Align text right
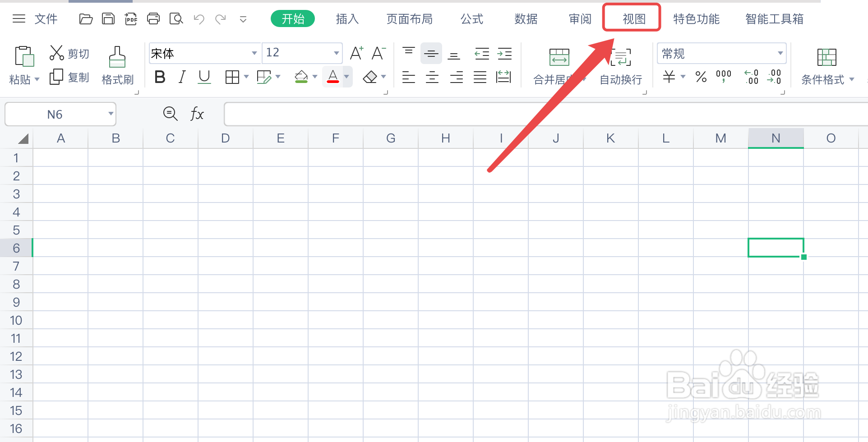The image size is (868, 442). click(457, 77)
